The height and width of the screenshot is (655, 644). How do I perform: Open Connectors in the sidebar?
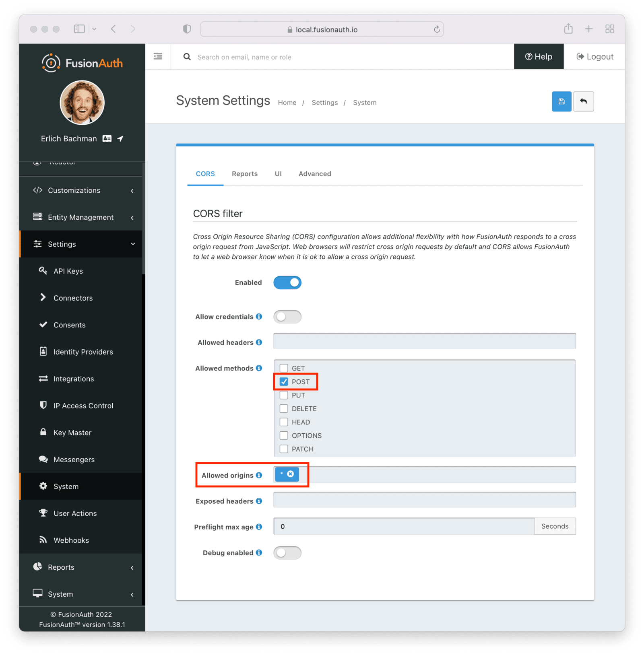coord(80,298)
